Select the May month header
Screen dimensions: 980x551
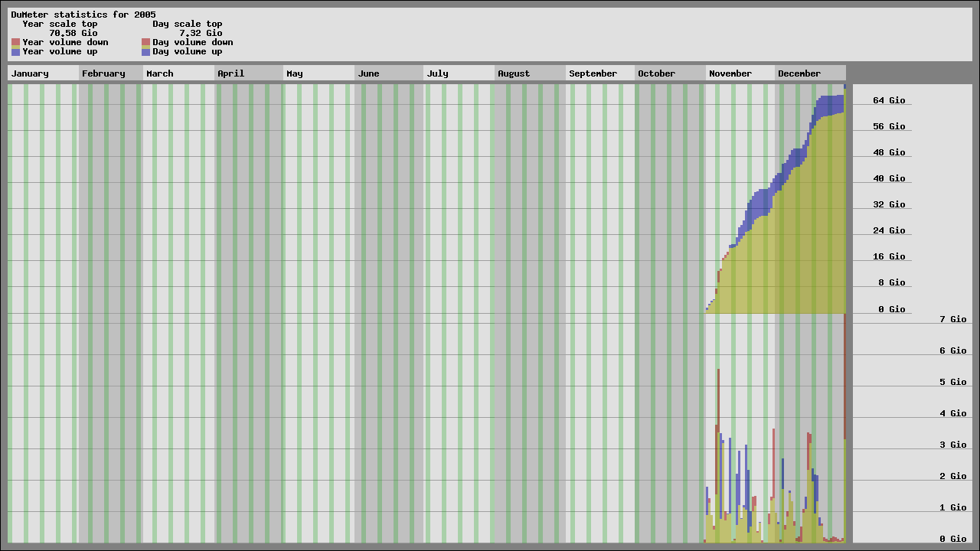(x=318, y=73)
